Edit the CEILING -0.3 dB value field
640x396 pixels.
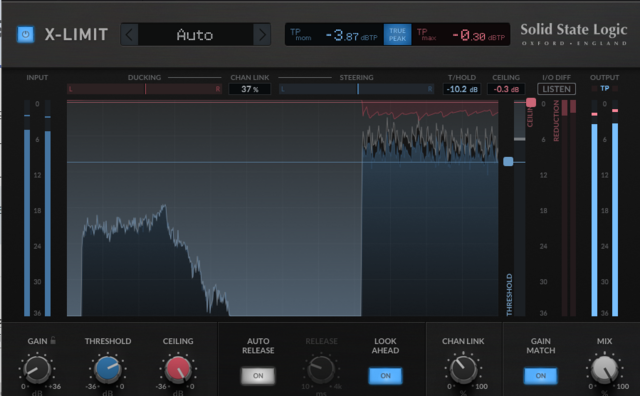click(506, 89)
